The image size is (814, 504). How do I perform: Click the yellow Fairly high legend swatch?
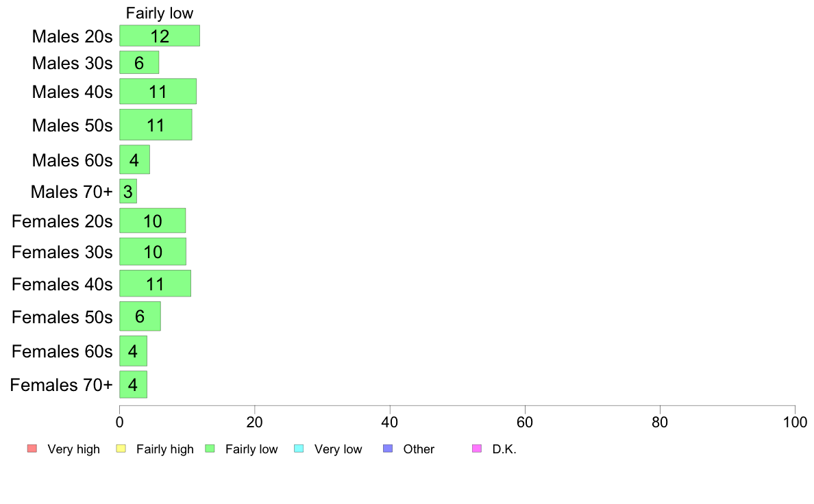[121, 449]
